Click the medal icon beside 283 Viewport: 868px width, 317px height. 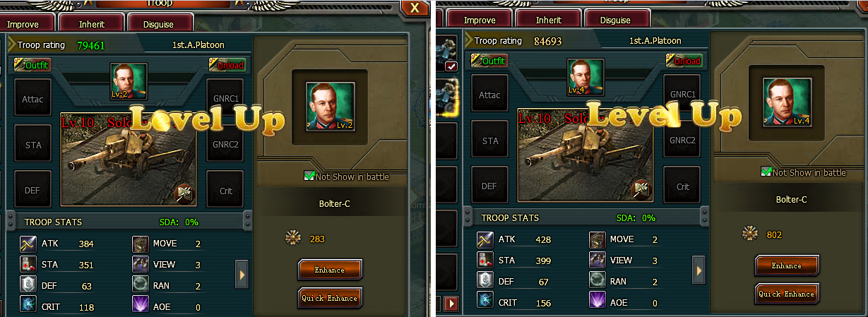(x=293, y=239)
